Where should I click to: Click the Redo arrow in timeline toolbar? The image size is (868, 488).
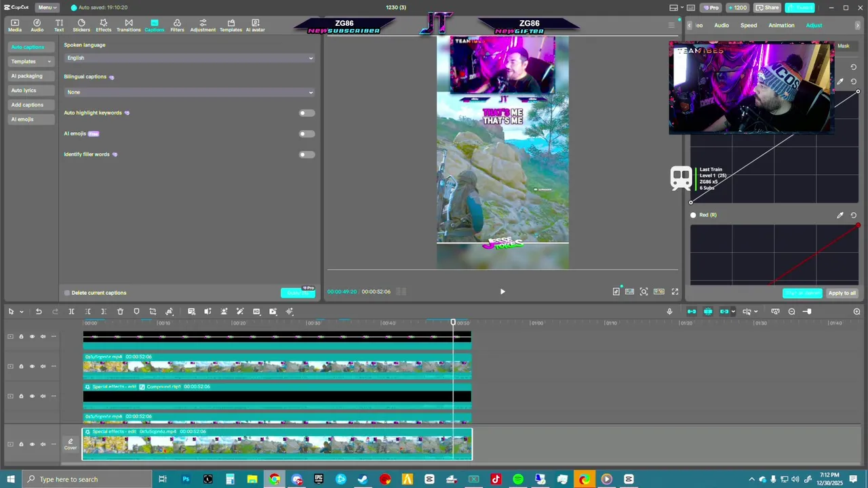pyautogui.click(x=55, y=312)
